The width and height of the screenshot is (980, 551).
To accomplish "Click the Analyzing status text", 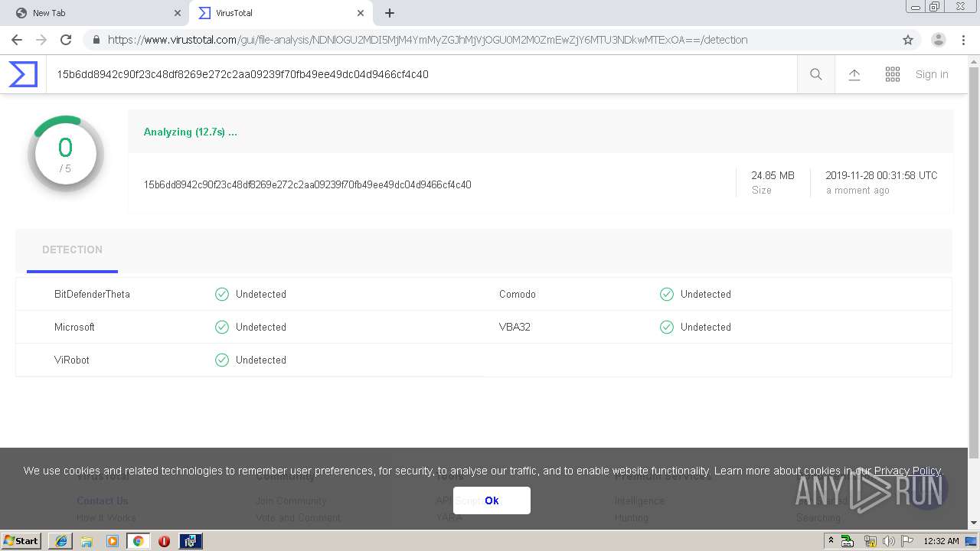I will [x=191, y=132].
